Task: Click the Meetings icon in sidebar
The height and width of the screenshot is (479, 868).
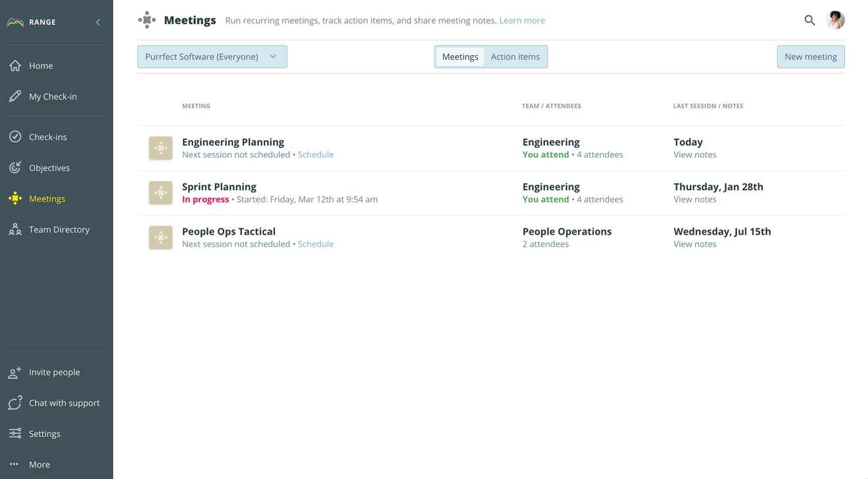Action: pyautogui.click(x=15, y=198)
